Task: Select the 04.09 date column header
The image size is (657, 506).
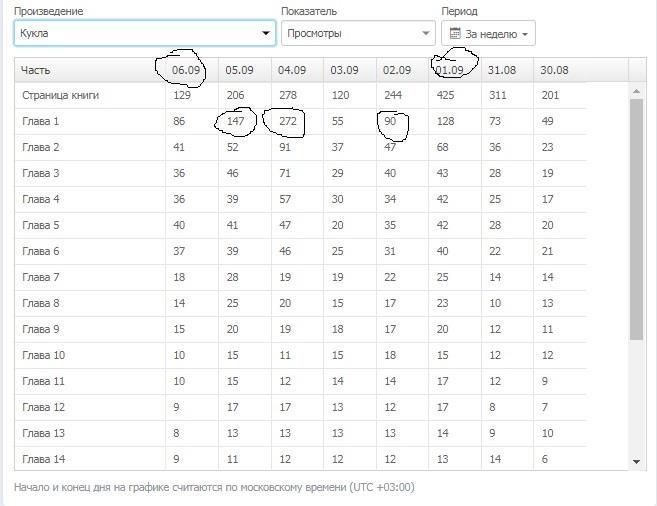Action: [291, 70]
